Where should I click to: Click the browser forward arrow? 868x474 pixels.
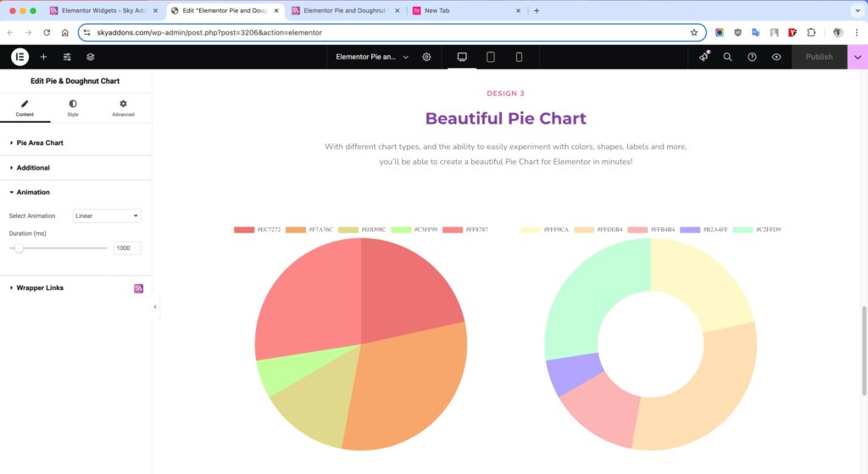(28, 33)
